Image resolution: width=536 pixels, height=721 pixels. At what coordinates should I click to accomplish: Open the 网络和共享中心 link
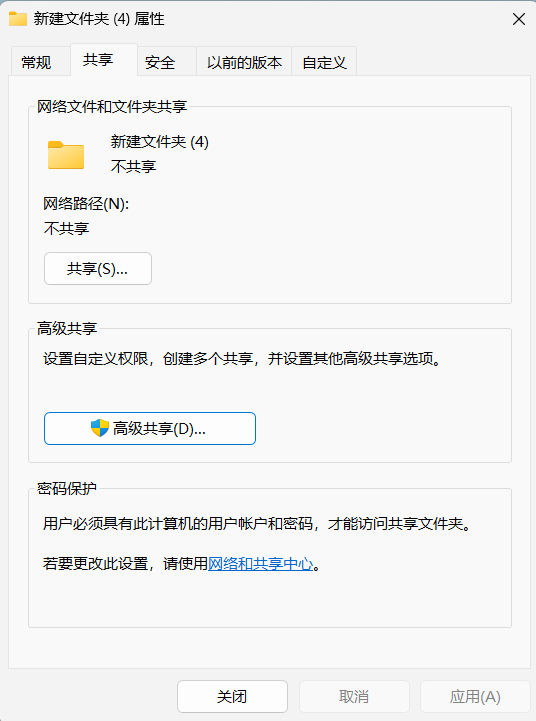(261, 564)
